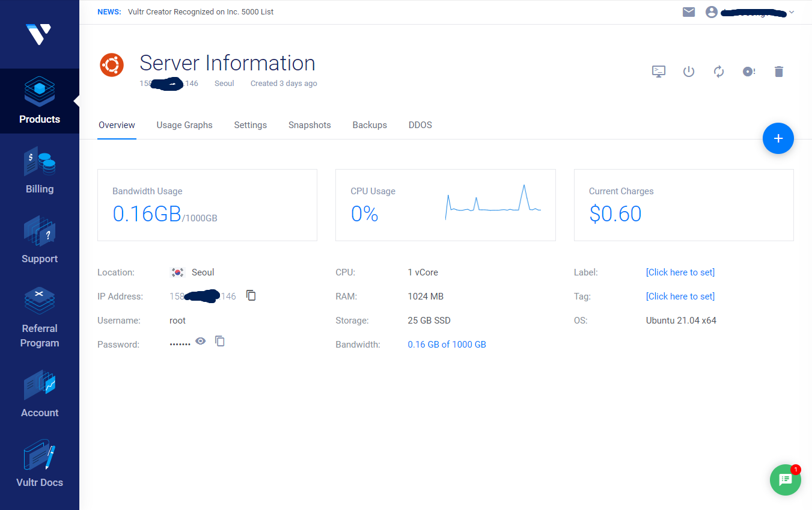Click the Vultr logo in the sidebar
Screen dimensions: 812x510
tap(39, 34)
